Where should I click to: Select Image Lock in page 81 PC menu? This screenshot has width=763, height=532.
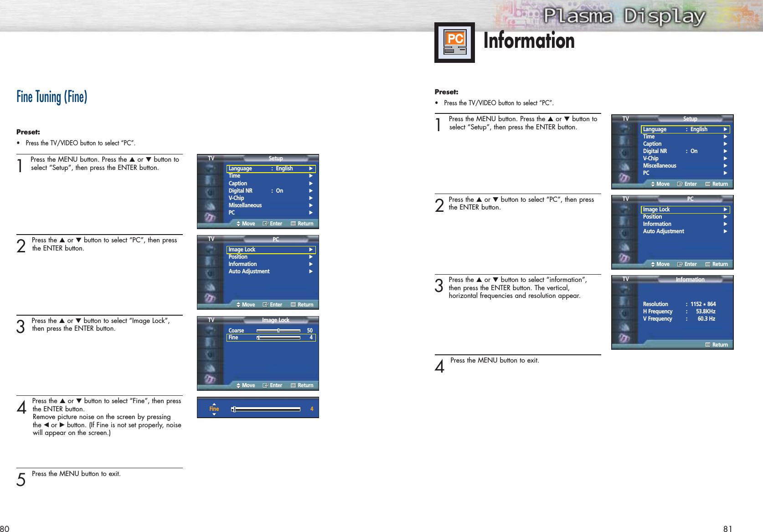tap(686, 210)
